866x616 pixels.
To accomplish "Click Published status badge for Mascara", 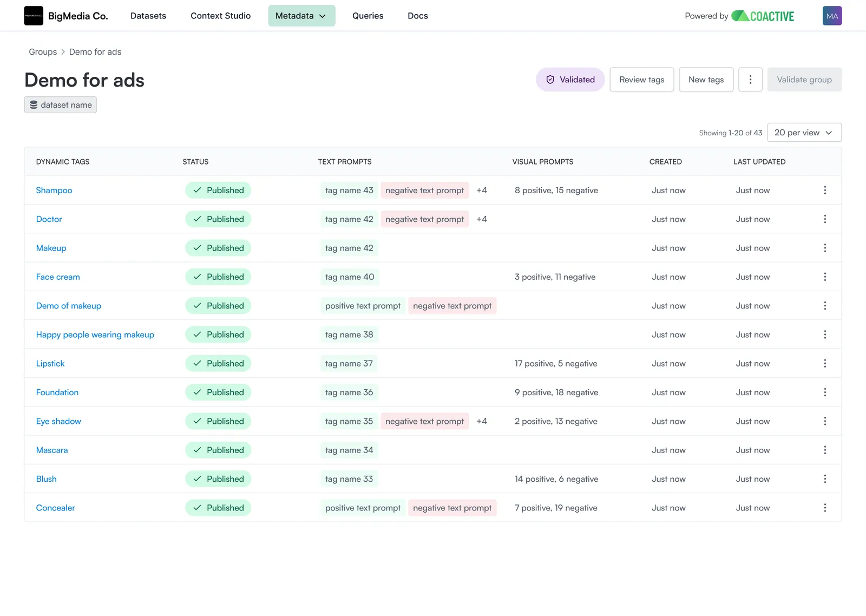I will coord(218,450).
